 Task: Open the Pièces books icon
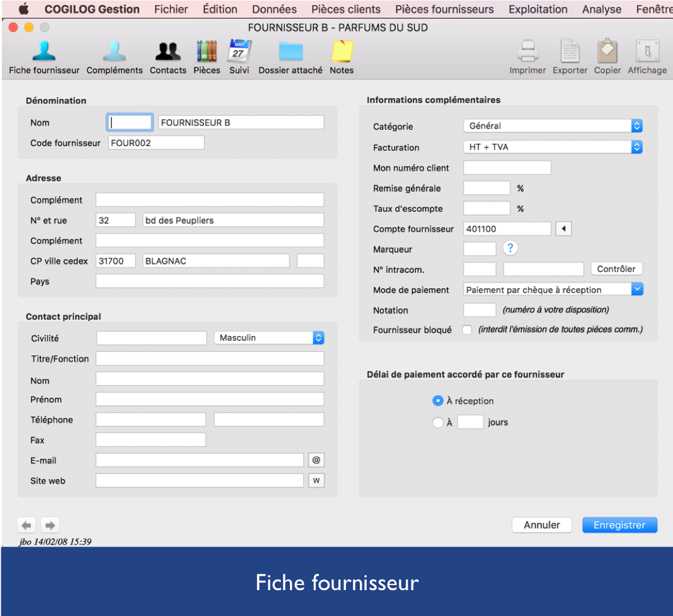pyautogui.click(x=207, y=51)
